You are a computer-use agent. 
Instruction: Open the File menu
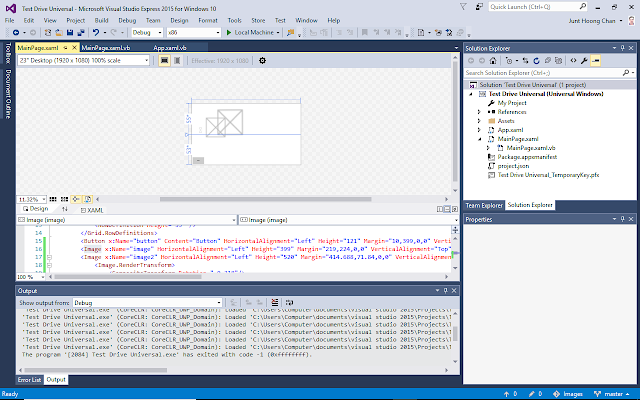(9, 20)
